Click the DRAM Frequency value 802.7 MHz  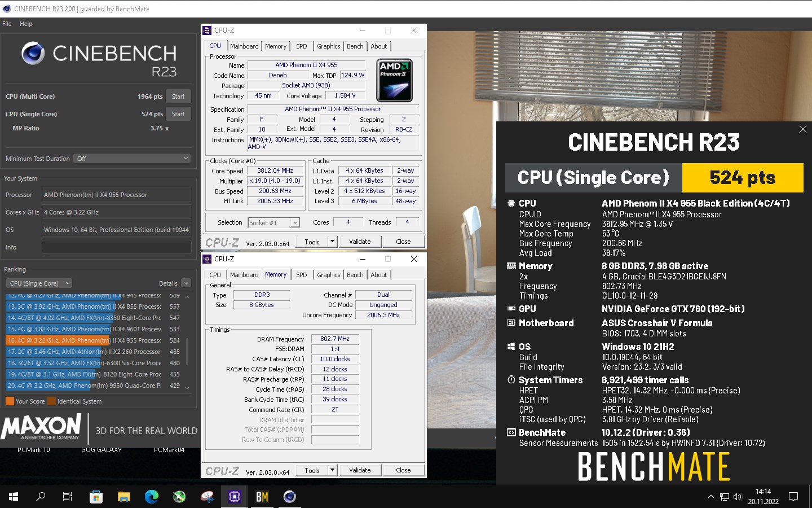(x=335, y=339)
